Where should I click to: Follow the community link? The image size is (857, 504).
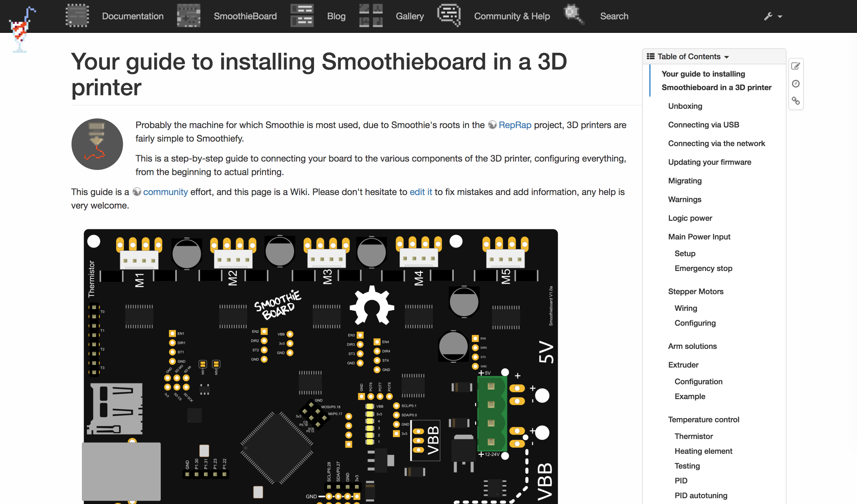165,192
